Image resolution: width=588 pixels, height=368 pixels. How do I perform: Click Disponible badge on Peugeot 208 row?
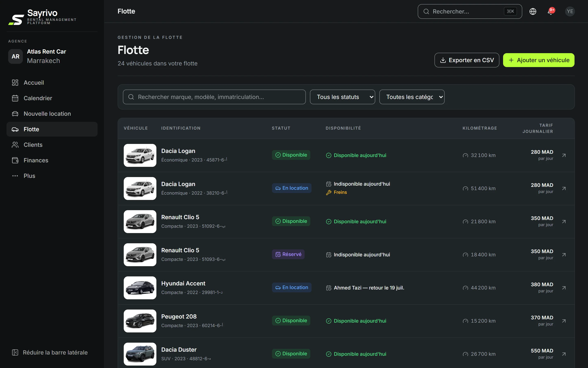point(291,321)
